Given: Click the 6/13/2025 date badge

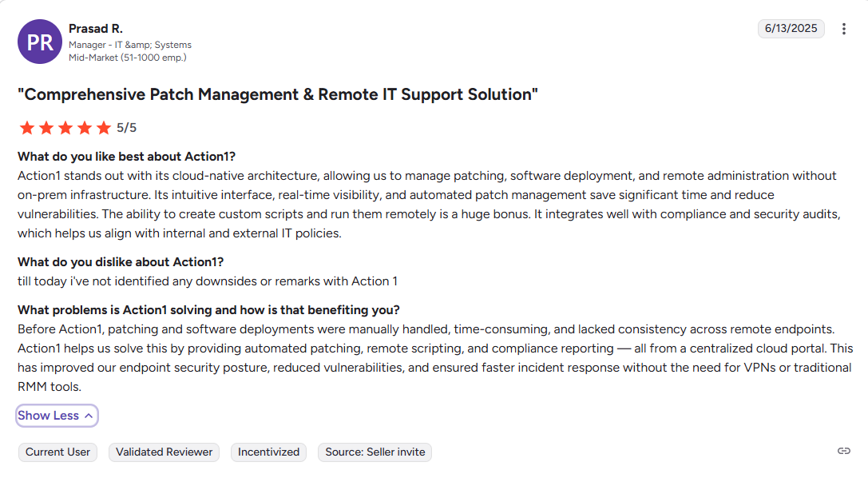Looking at the screenshot, I should [791, 29].
